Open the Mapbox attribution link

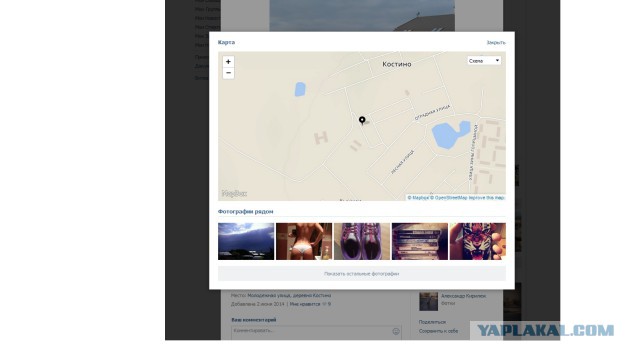418,198
